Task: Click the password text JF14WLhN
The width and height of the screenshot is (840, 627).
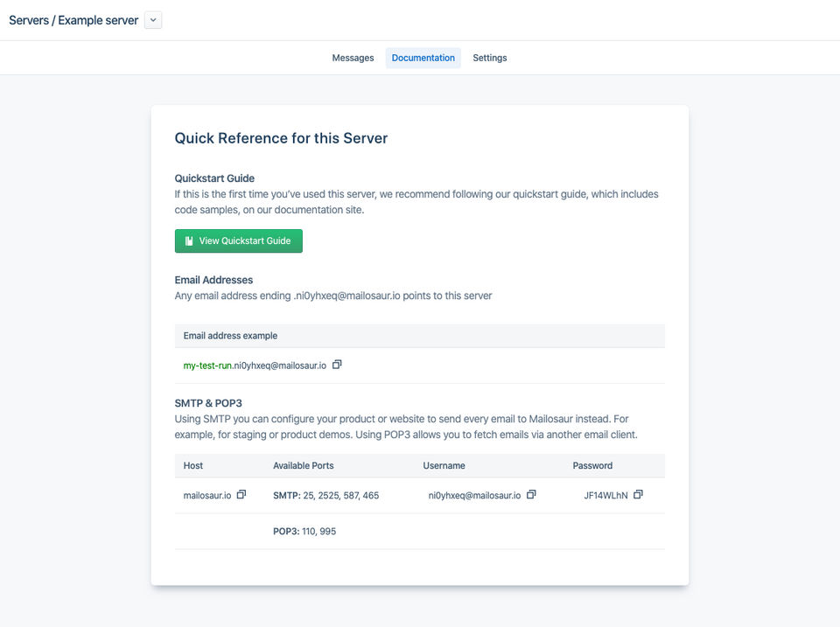Action: coord(605,495)
